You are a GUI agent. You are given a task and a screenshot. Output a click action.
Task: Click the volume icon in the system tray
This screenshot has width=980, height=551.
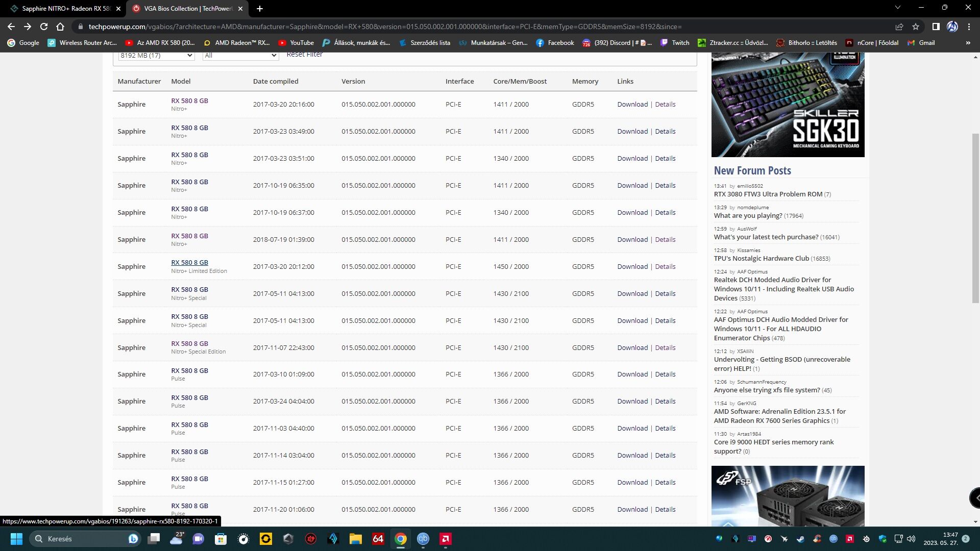[911, 539]
